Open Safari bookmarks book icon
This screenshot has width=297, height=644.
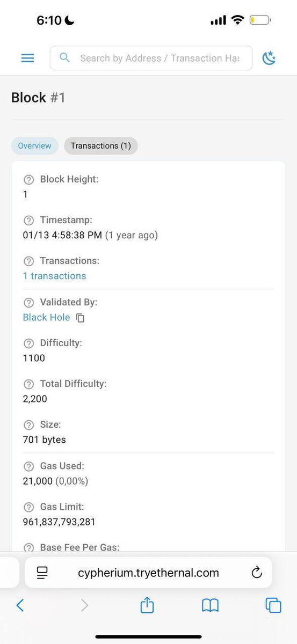pyautogui.click(x=210, y=605)
